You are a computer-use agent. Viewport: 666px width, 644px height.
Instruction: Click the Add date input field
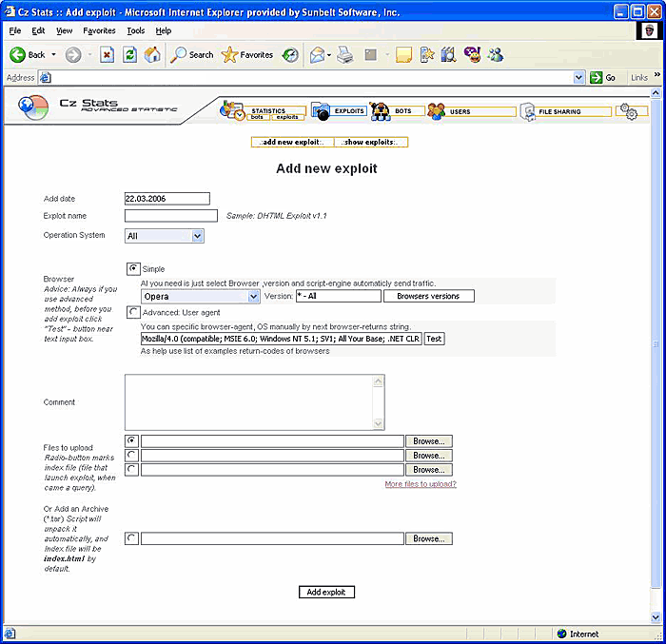tap(166, 199)
